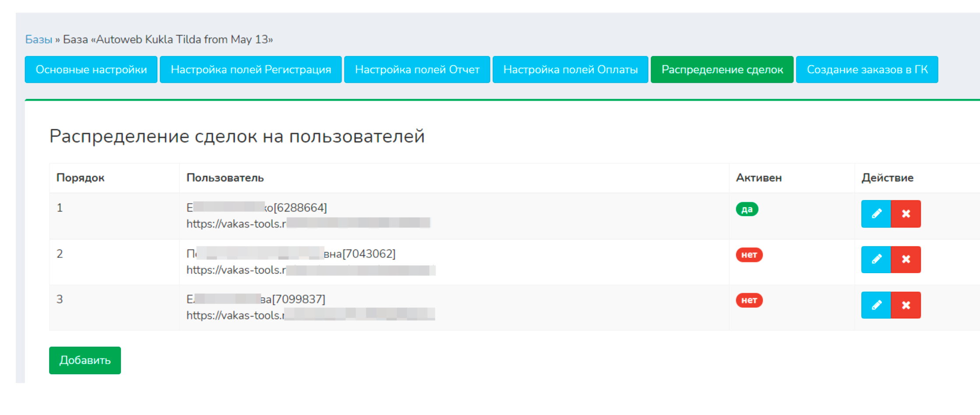Remove the user with ID 7043062
Image resolution: width=980 pixels, height=415 pixels.
[906, 260]
